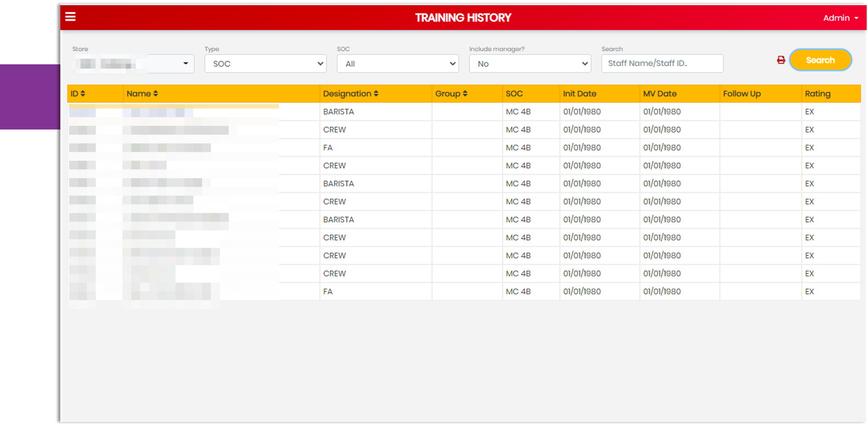The width and height of the screenshot is (868, 426).
Task: Click the Admin dropdown caret
Action: (x=857, y=18)
